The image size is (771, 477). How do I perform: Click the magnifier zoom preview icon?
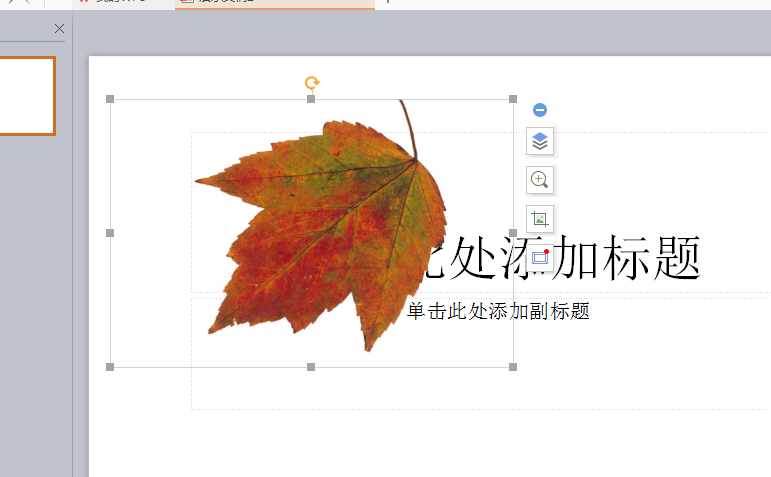540,180
